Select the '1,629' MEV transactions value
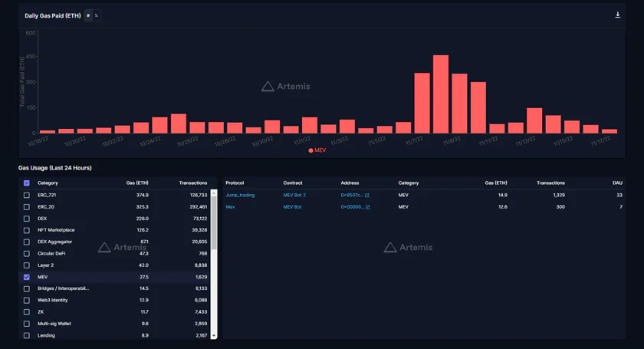Screen dimensions: 644x349 [x=201, y=277]
